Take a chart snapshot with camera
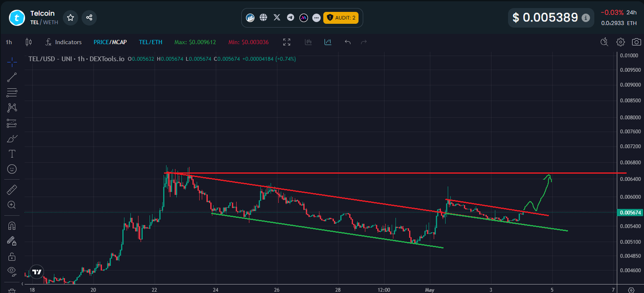 [635, 42]
